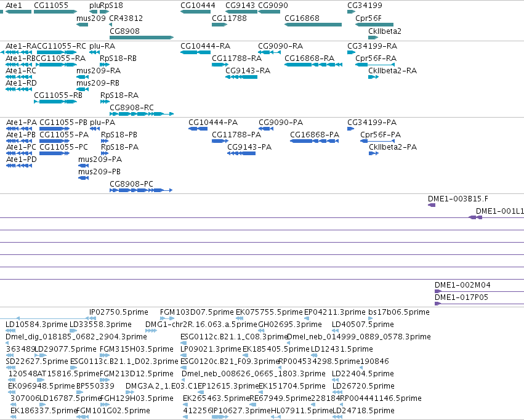Click transcript CkIIbeta2-RA

[373, 77]
